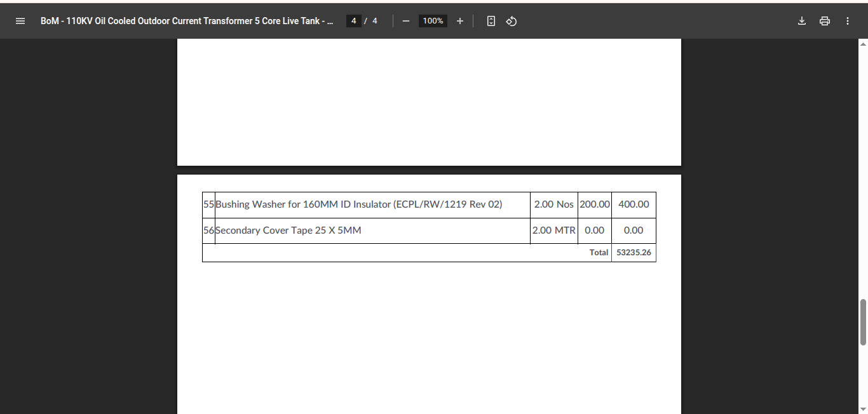The image size is (868, 414).
Task: Click the current page number field
Action: tap(353, 21)
